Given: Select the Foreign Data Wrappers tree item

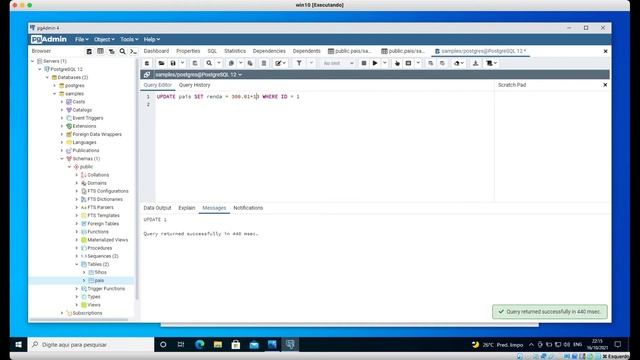Looking at the screenshot, I should [97, 134].
